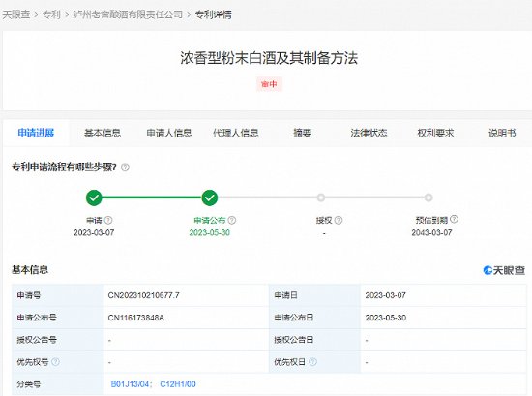The image size is (532, 396).
Task: Click help icon beside 专利申请流程有哪些步骤
Action: click(125, 168)
